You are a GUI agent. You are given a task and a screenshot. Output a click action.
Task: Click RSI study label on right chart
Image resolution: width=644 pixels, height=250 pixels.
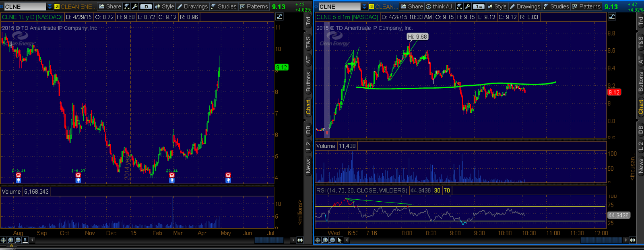pos(361,190)
